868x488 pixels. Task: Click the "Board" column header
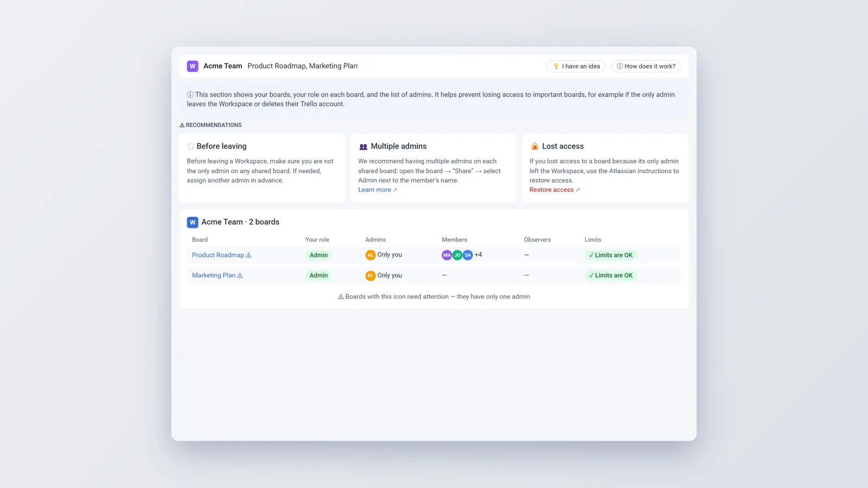pos(200,240)
